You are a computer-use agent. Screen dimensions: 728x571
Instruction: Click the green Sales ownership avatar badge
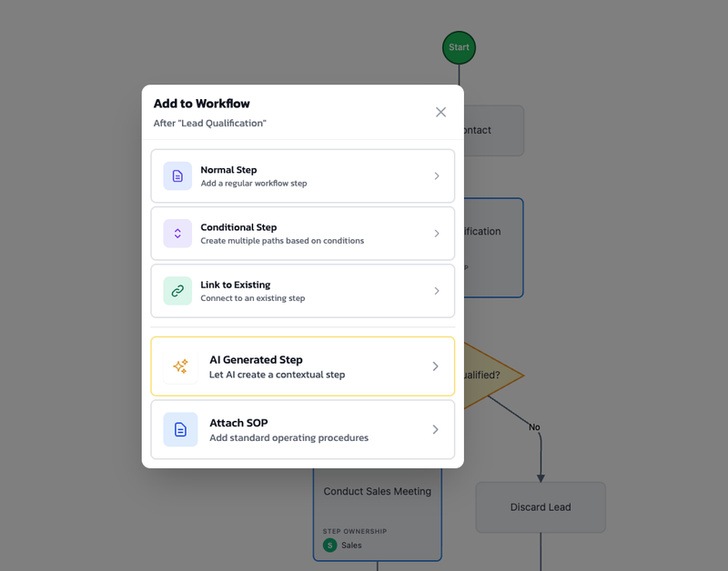click(329, 546)
